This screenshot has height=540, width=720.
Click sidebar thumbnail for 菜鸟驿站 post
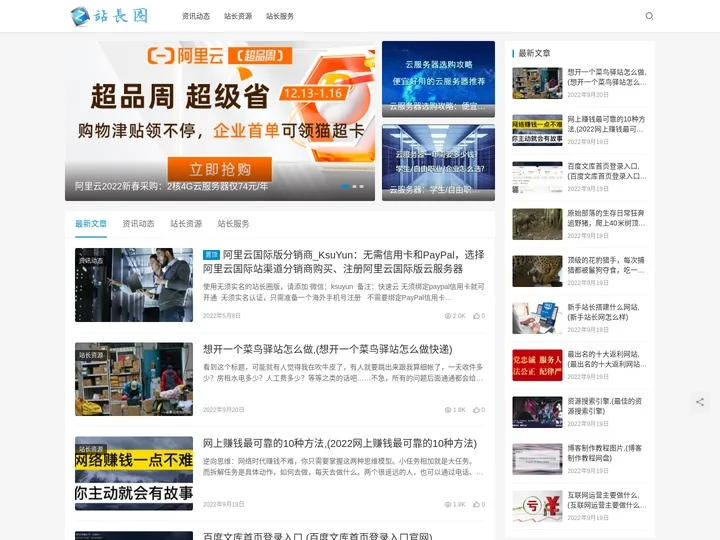tap(537, 83)
